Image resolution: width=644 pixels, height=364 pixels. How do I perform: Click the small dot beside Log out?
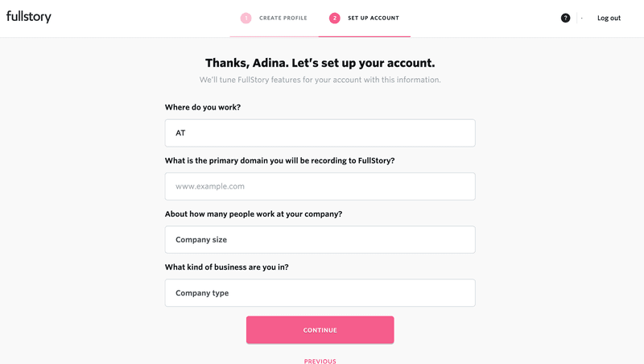[581, 18]
